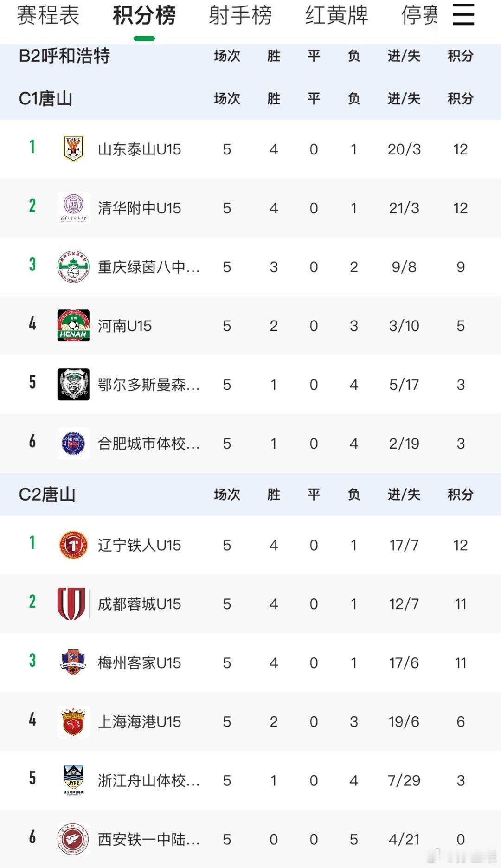Select the 射手榜 tab
501x868 pixels.
click(240, 16)
